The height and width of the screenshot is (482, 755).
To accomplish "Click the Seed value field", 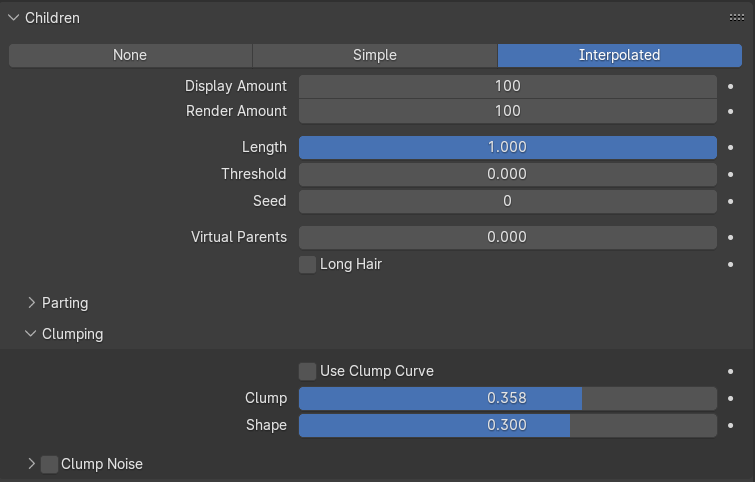I will point(508,201).
